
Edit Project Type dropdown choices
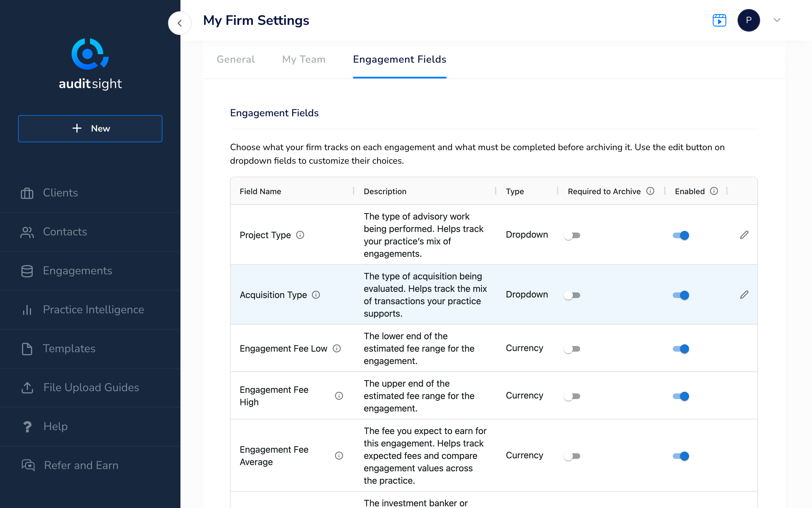[744, 235]
